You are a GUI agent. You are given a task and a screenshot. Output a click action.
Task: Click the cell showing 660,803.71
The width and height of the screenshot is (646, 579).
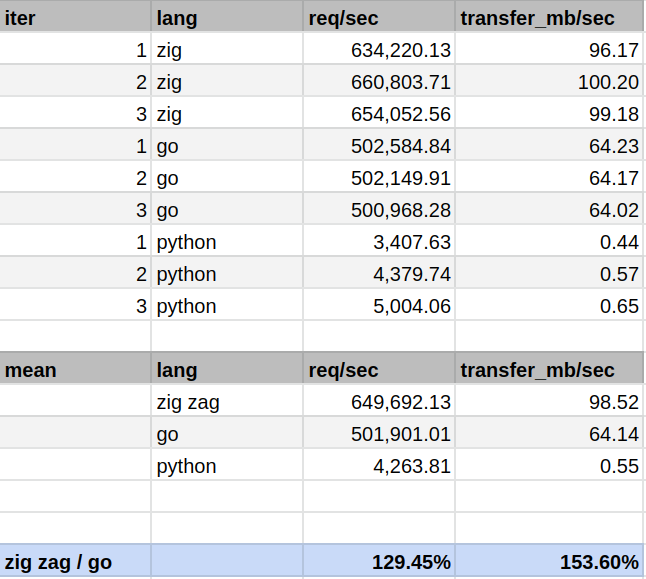tap(378, 82)
